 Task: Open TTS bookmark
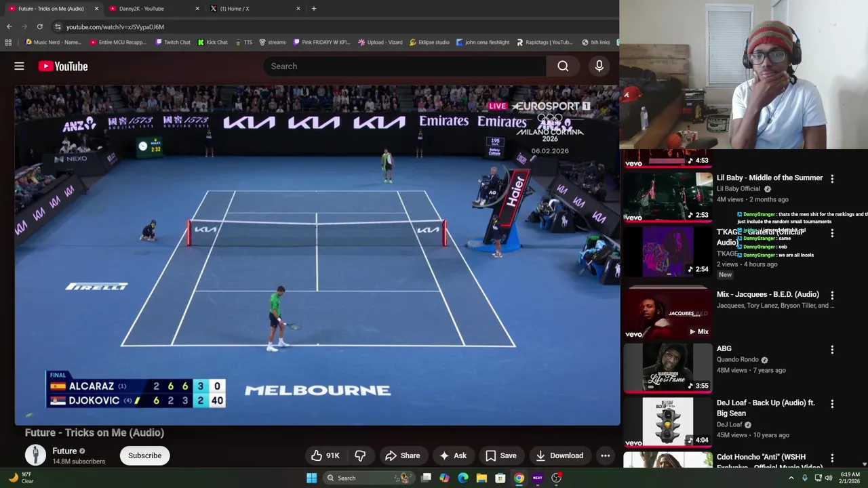243,42
